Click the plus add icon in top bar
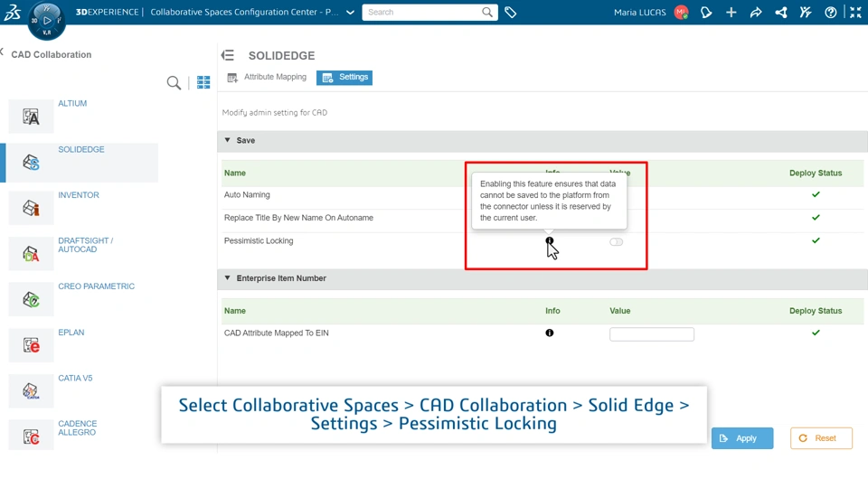 (x=731, y=13)
